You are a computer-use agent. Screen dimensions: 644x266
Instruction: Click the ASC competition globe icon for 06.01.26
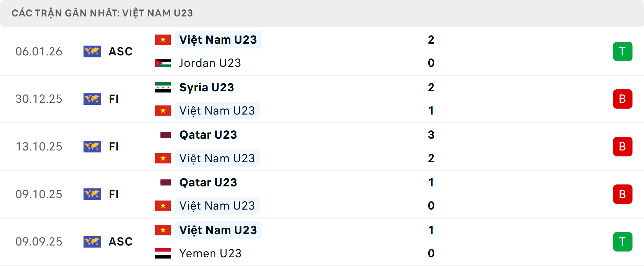(x=92, y=51)
